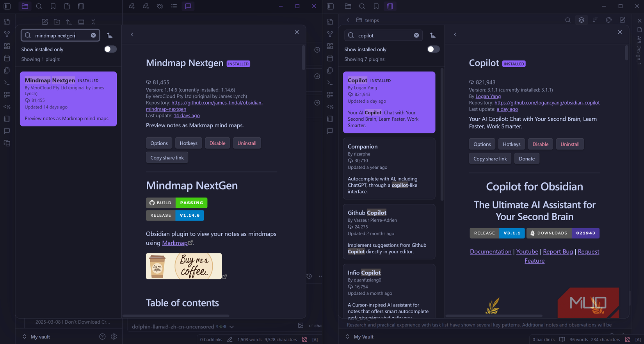Click horizontal scrollbar under Mindmap details

(176, 316)
